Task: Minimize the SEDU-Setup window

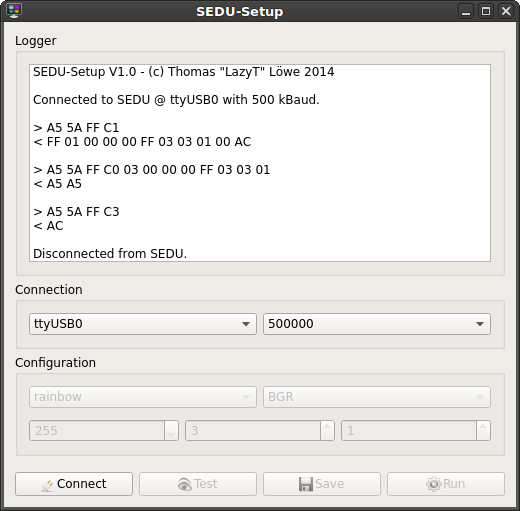Action: click(x=466, y=11)
